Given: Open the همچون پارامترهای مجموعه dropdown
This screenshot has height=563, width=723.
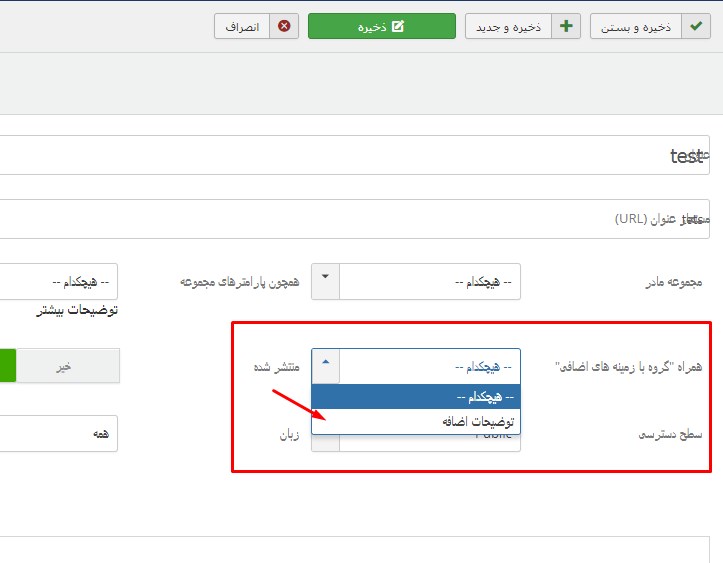Looking at the screenshot, I should coord(59,282).
